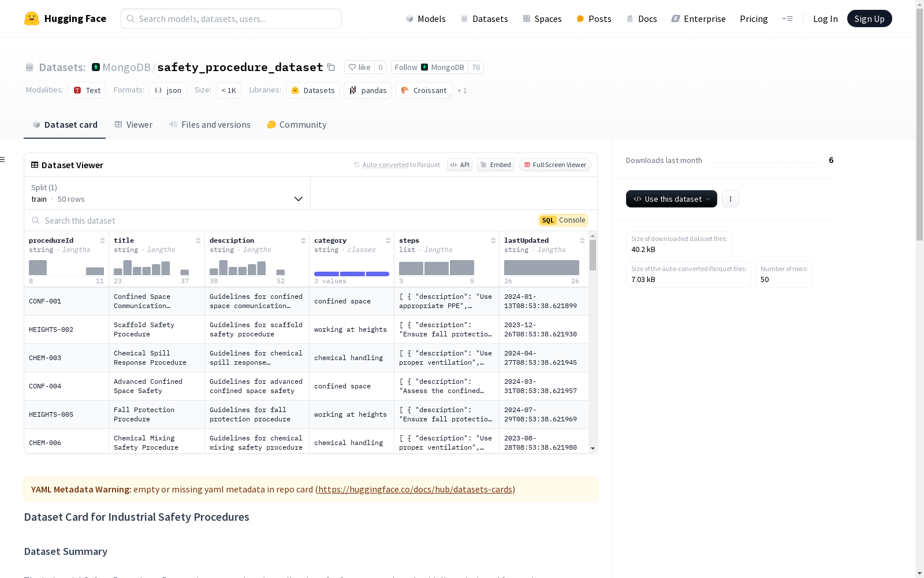The height and width of the screenshot is (578, 924).
Task: Click the Search models, datasets, users field
Action: click(x=231, y=18)
